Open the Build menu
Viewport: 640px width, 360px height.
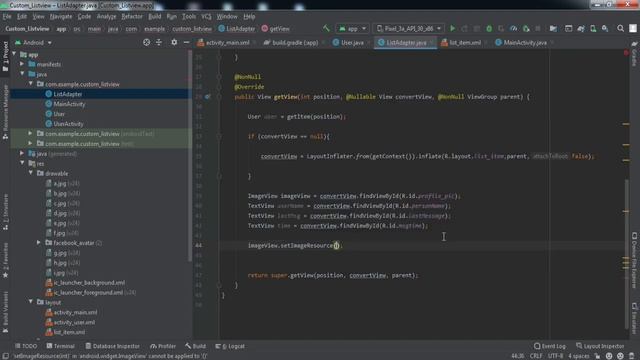point(154,16)
